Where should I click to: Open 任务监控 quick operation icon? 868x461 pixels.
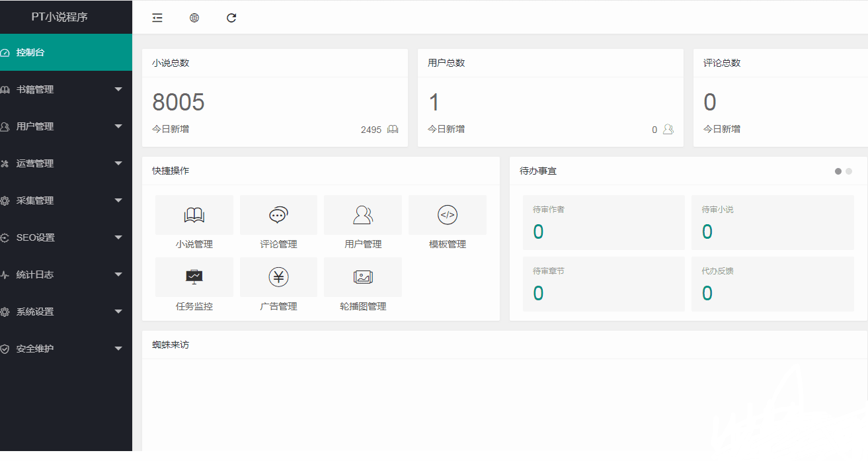point(194,277)
